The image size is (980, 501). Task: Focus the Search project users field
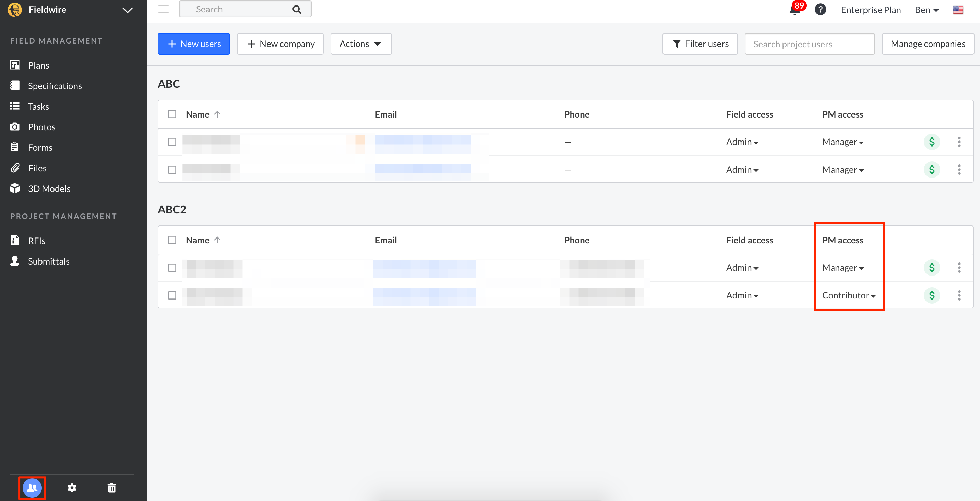[x=809, y=44]
